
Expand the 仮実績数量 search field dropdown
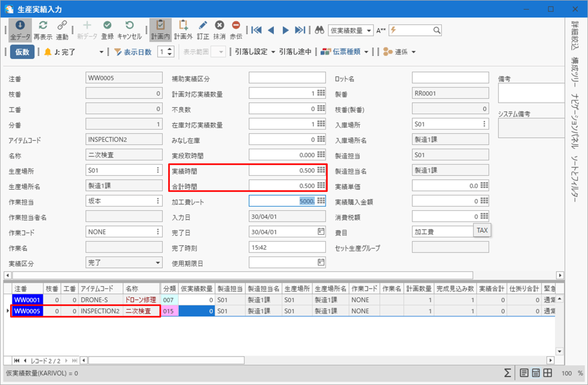click(x=369, y=30)
